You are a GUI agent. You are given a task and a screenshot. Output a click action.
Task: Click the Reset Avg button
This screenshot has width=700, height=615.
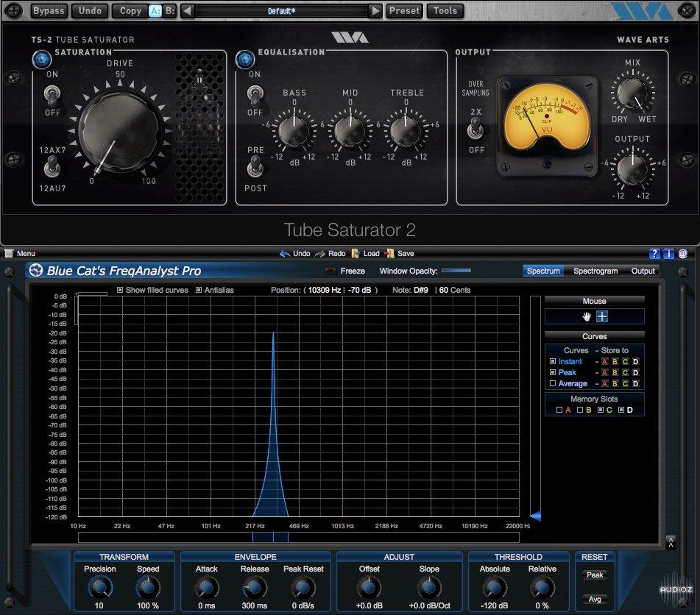point(595,599)
